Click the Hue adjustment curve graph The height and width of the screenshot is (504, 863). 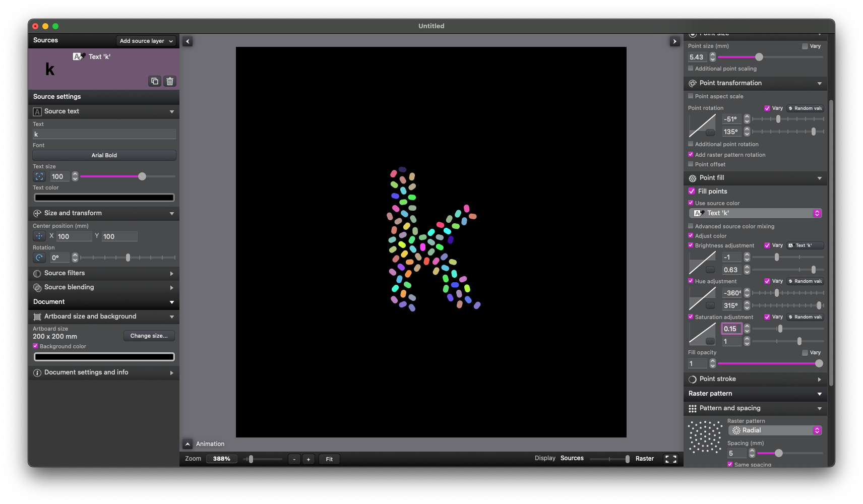tap(702, 299)
